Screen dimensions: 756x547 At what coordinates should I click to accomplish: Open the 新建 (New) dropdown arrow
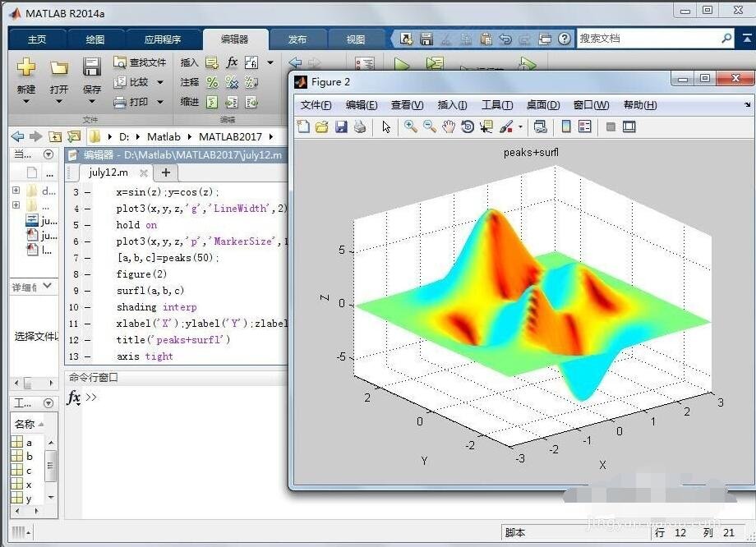click(25, 102)
